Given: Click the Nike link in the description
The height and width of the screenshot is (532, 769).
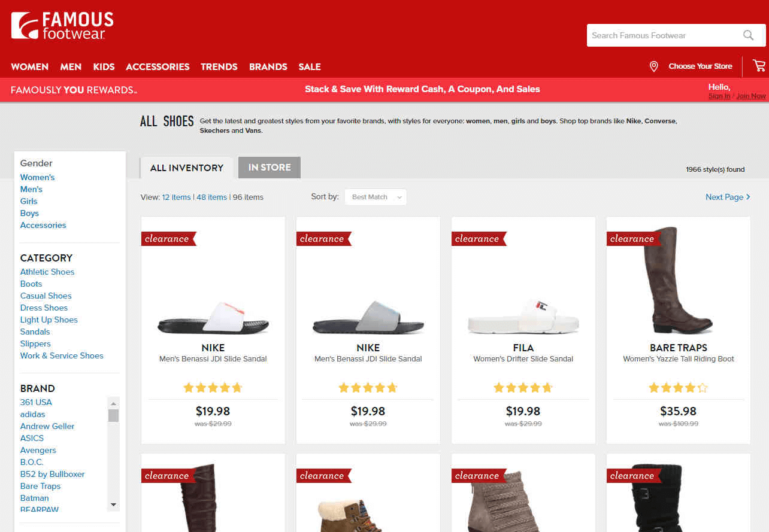Looking at the screenshot, I should point(633,121).
